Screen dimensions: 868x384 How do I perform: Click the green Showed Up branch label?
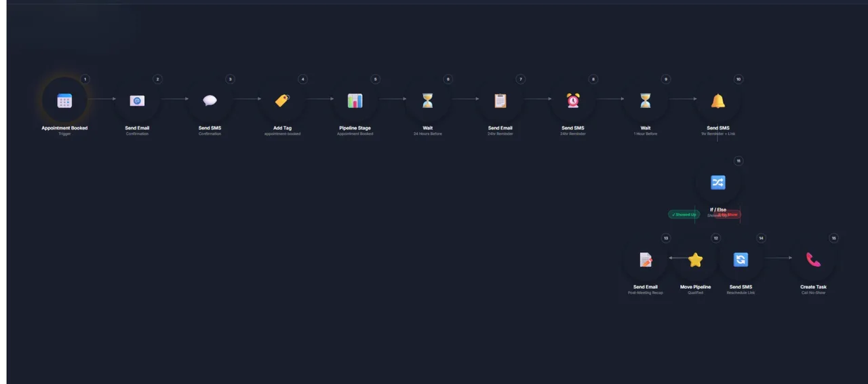point(684,214)
